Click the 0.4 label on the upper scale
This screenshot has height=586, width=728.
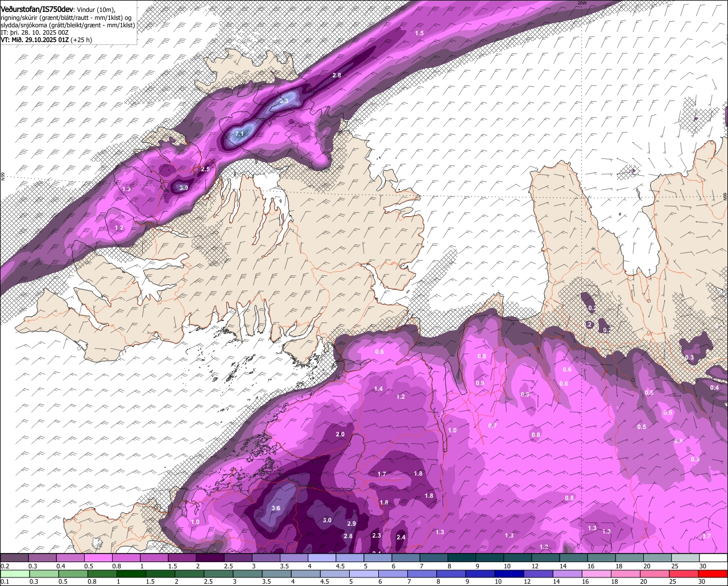(x=60, y=566)
